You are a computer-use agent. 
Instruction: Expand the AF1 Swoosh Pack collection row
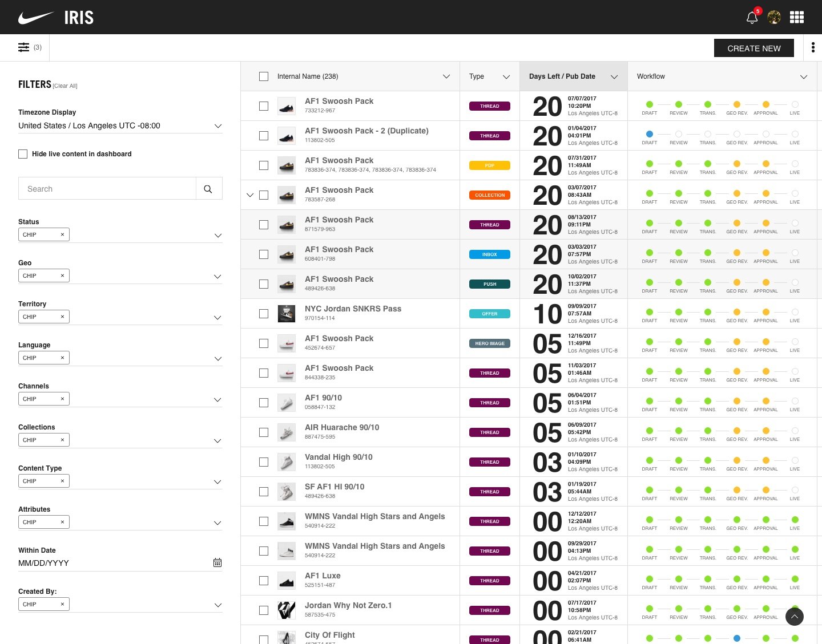249,195
